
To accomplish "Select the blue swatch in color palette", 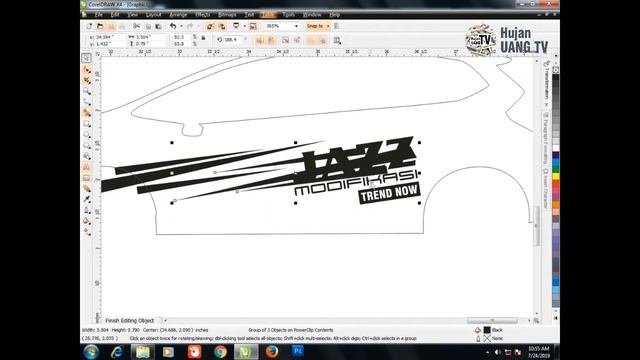I will (x=556, y=162).
